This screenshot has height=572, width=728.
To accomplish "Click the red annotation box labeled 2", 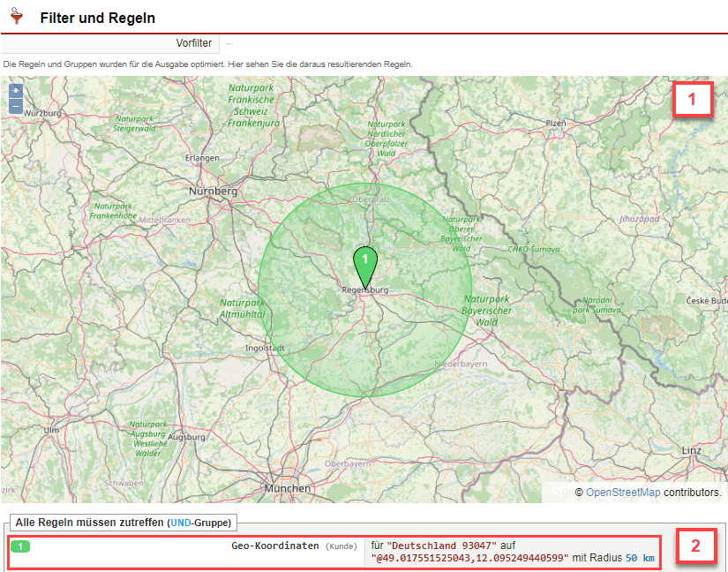I will pos(695,546).
